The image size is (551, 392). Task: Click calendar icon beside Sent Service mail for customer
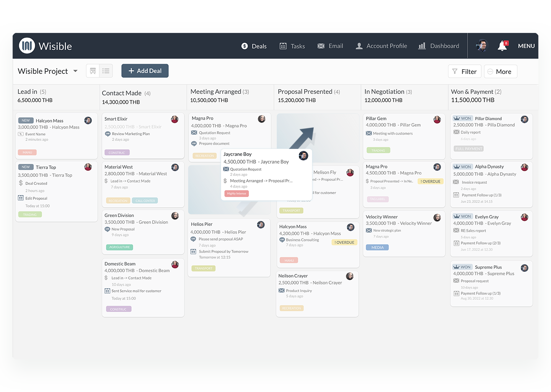point(108,291)
